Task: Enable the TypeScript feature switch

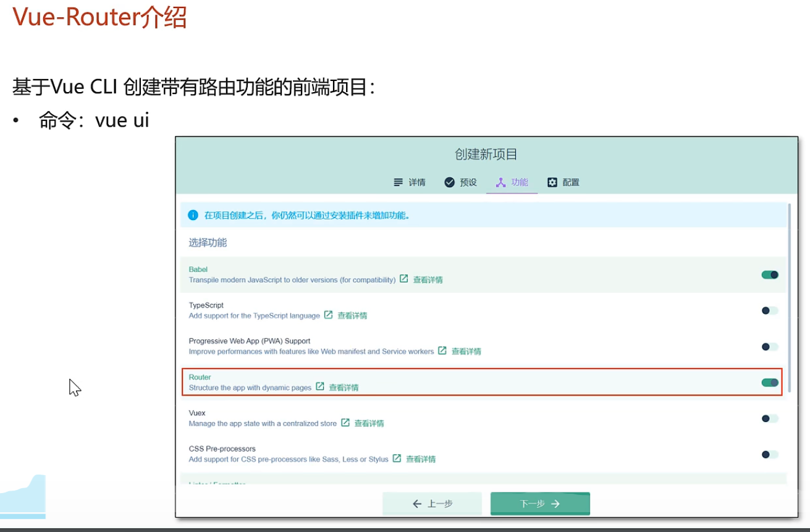Action: [x=770, y=311]
